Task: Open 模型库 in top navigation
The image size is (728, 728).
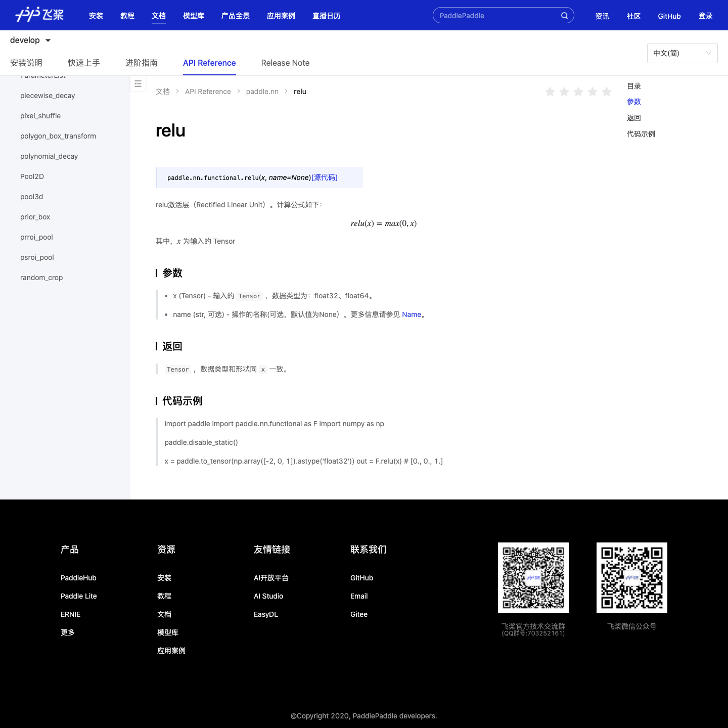Action: tap(194, 16)
